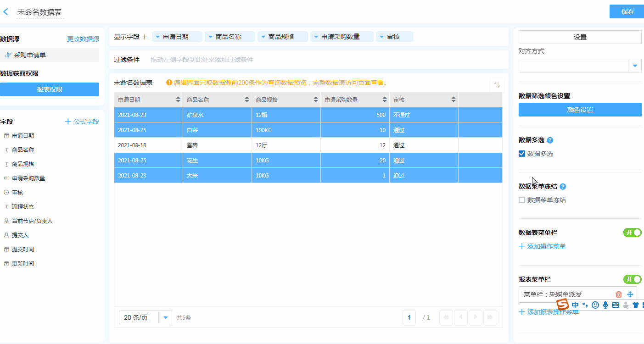This screenshot has width=644, height=344.
Task: Click the Sogou microphone icon
Action: click(605, 305)
